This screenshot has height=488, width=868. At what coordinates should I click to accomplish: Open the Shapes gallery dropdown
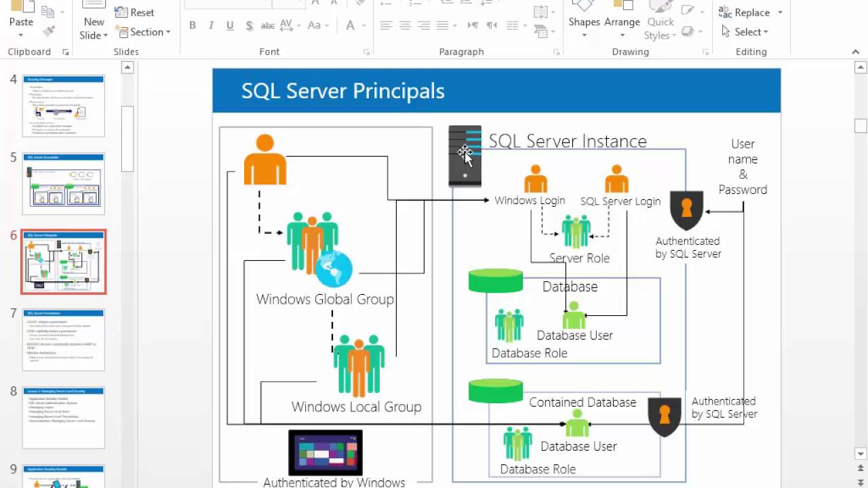point(584,35)
